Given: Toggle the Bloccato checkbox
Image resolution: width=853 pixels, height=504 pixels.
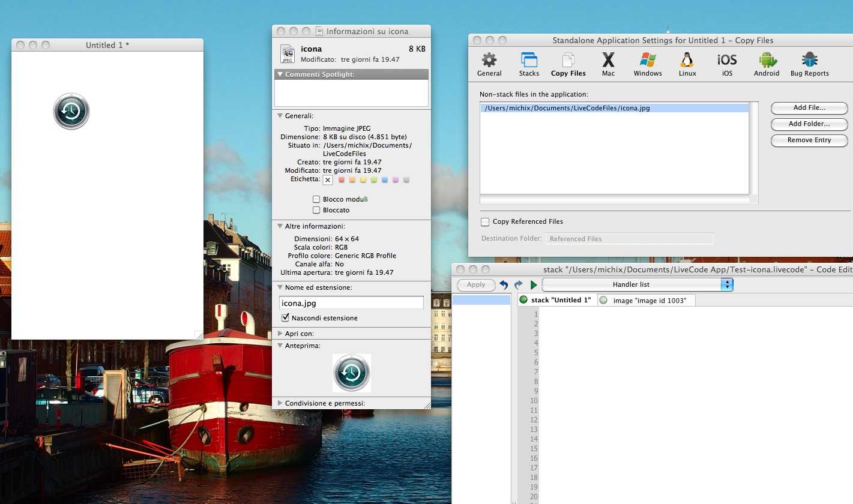Looking at the screenshot, I should click(316, 210).
